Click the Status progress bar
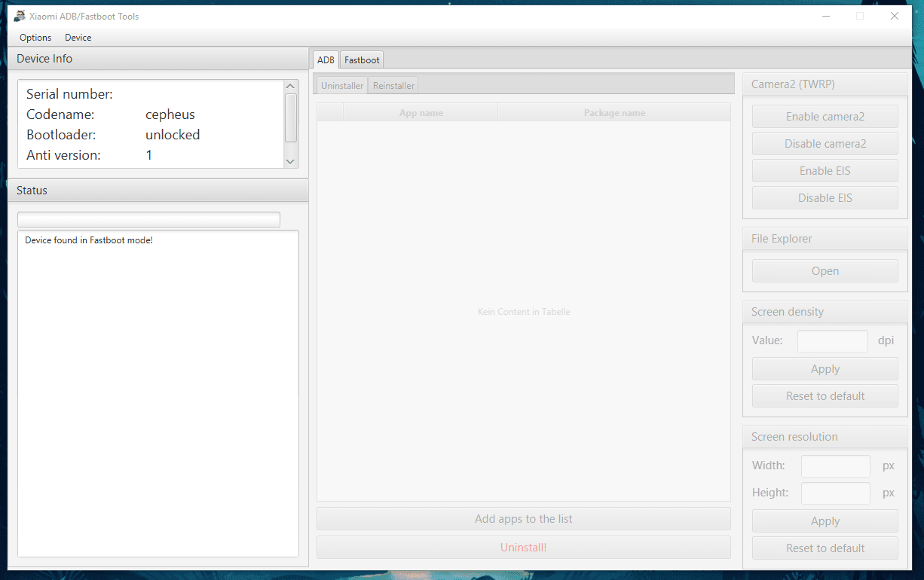 point(148,220)
